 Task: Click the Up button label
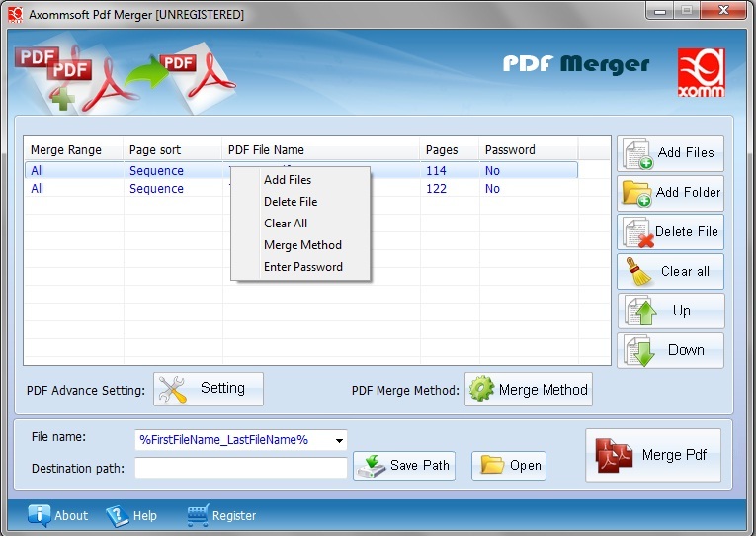681,311
